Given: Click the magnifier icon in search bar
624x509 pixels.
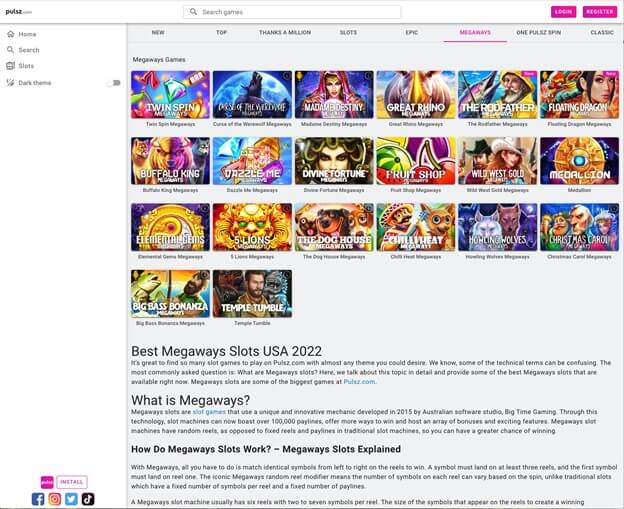Looking at the screenshot, I should pos(193,12).
